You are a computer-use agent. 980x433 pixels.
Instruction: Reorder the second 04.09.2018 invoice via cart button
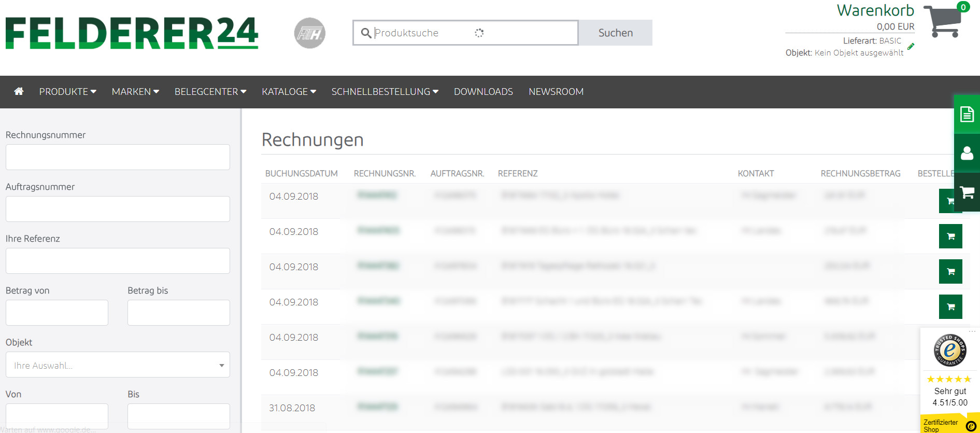coord(950,236)
